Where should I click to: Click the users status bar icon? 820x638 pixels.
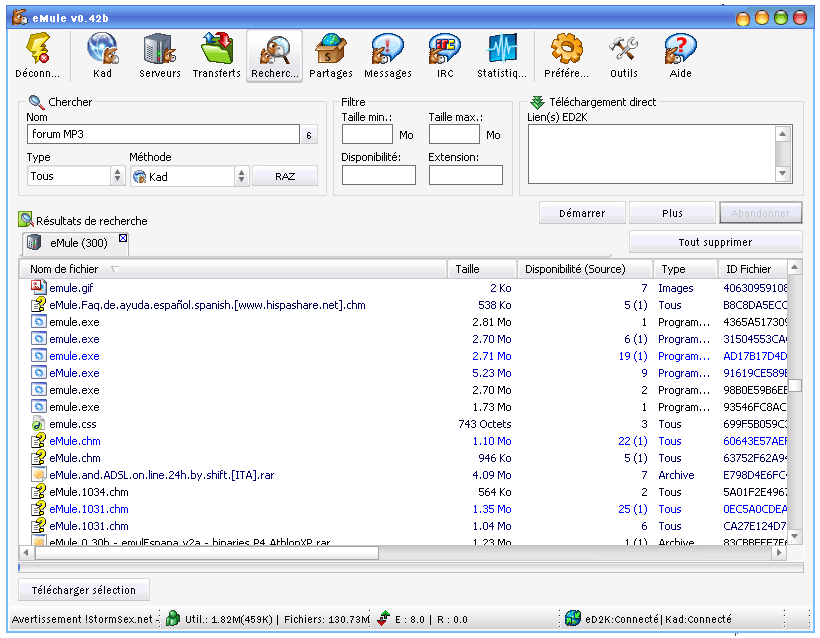pyautogui.click(x=173, y=619)
